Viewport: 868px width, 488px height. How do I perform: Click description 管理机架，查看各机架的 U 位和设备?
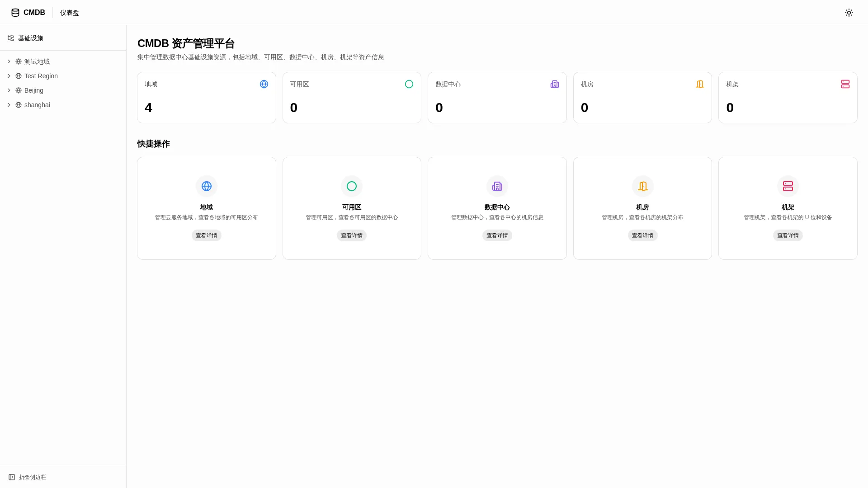[788, 217]
